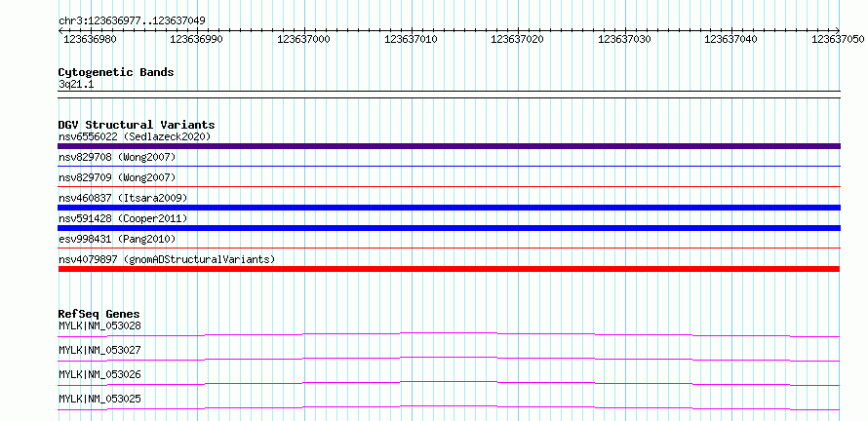The image size is (868, 421).
Task: Click the Cytogenetic Bands track title
Action: pos(116,72)
